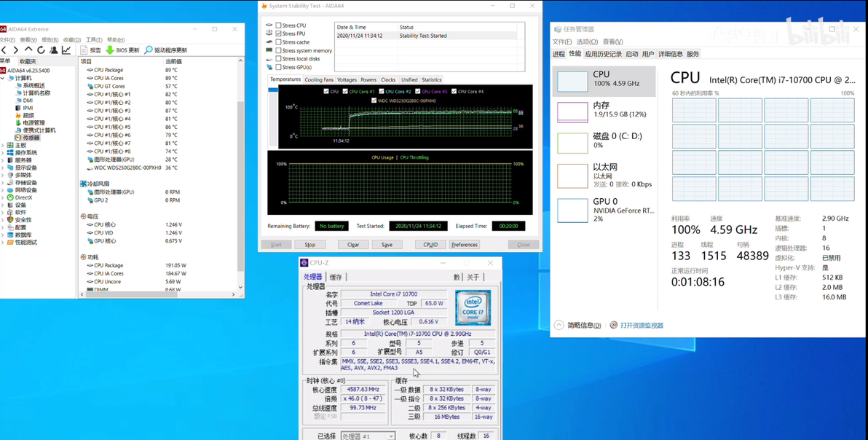Select 传感器 in the AIDA64 tree
The image size is (868, 440).
pyautogui.click(x=28, y=138)
